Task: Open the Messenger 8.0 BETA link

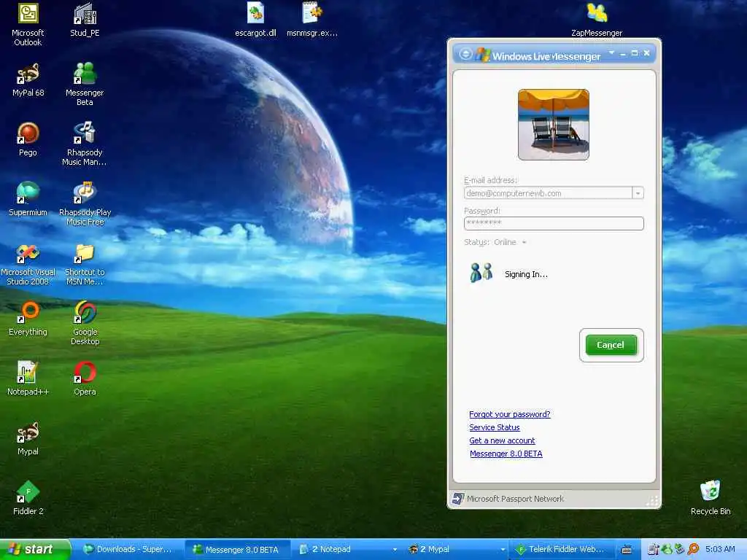Action: pos(506,454)
